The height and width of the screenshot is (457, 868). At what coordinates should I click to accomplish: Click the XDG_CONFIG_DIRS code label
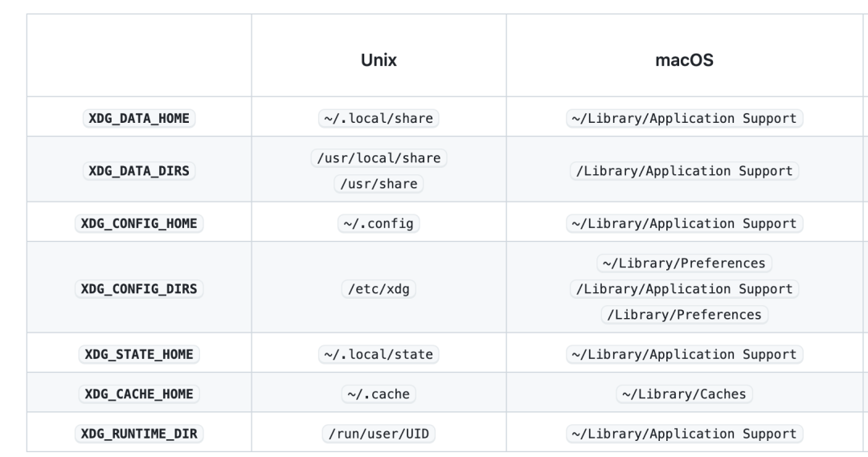(x=139, y=289)
